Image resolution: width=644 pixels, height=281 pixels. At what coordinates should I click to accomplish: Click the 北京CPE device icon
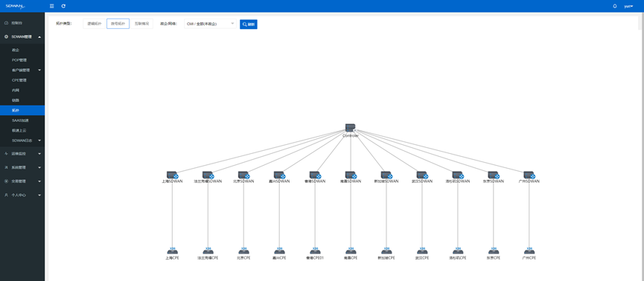click(243, 251)
